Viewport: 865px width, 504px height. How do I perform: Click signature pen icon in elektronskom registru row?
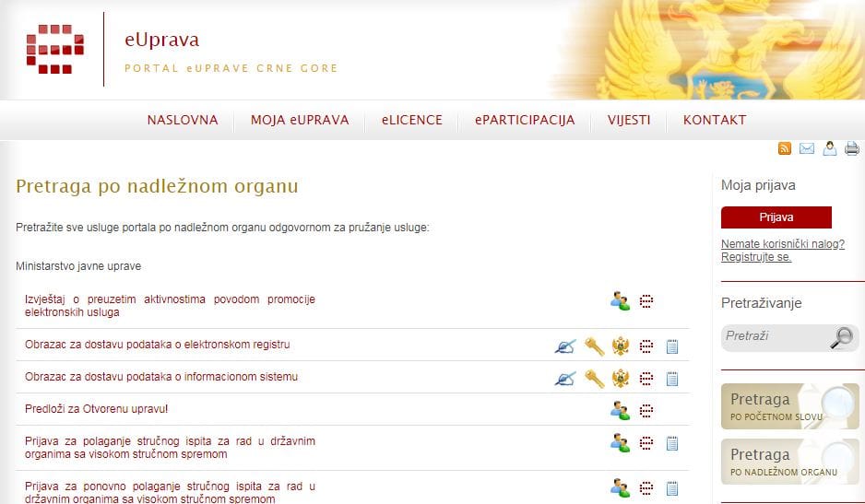pos(565,346)
